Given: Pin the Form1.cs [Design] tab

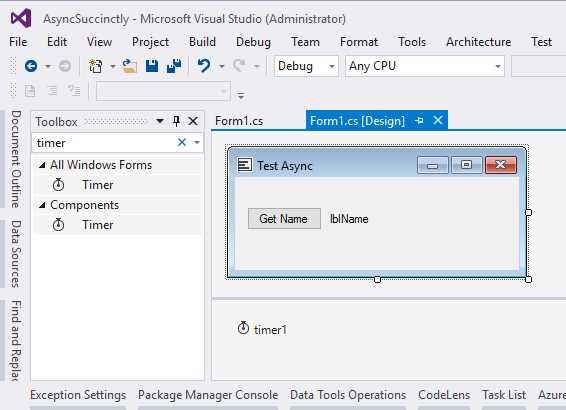Looking at the screenshot, I should (419, 121).
